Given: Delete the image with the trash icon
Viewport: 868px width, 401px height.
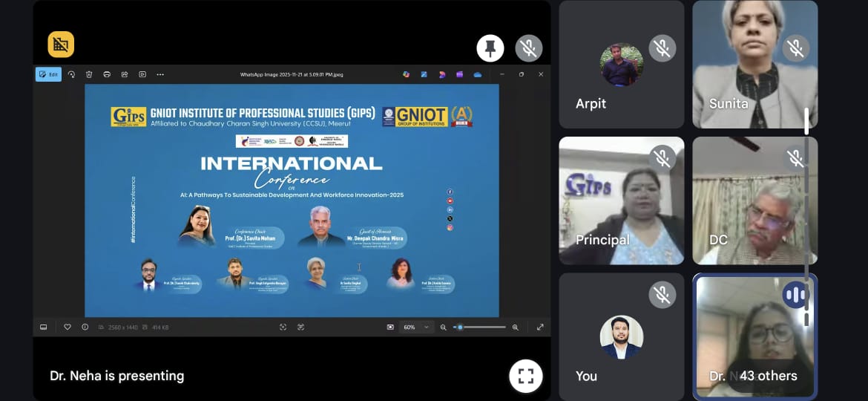Looking at the screenshot, I should click(x=89, y=74).
